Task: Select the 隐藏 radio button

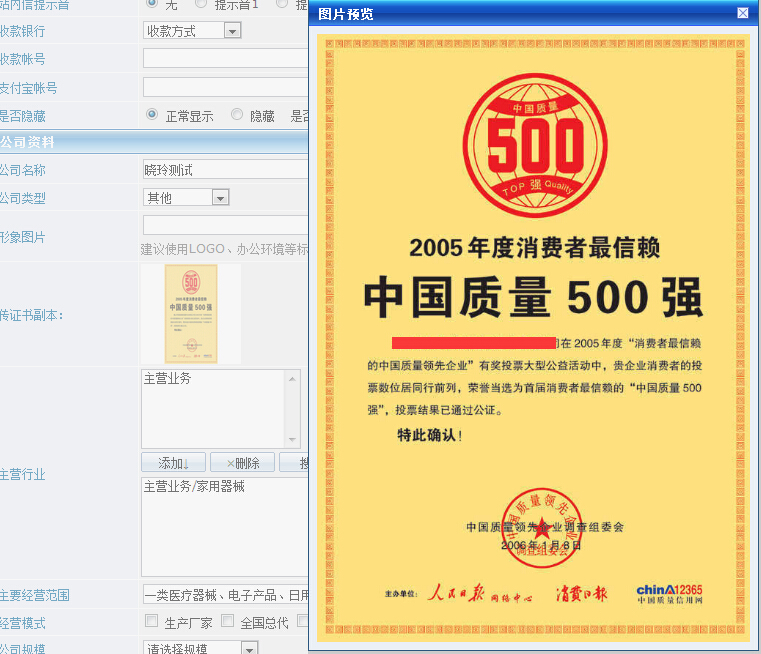Action: tap(237, 114)
